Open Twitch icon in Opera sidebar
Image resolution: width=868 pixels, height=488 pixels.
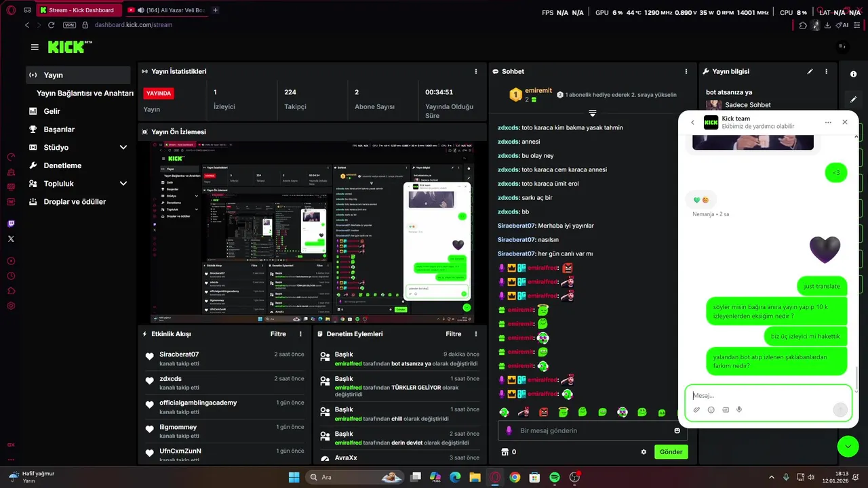(11, 224)
